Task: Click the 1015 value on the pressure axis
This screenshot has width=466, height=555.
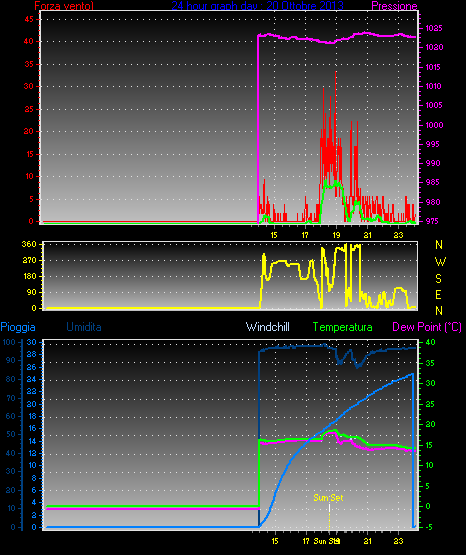Action: point(433,67)
